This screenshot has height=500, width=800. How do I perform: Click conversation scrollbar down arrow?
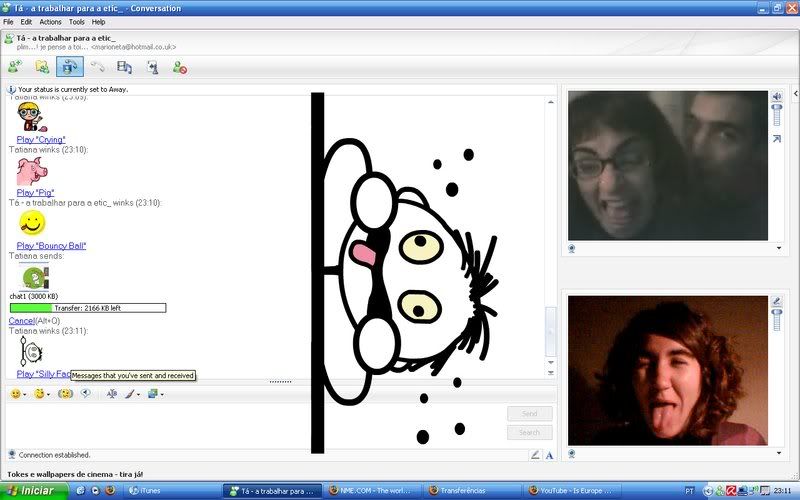pyautogui.click(x=551, y=362)
